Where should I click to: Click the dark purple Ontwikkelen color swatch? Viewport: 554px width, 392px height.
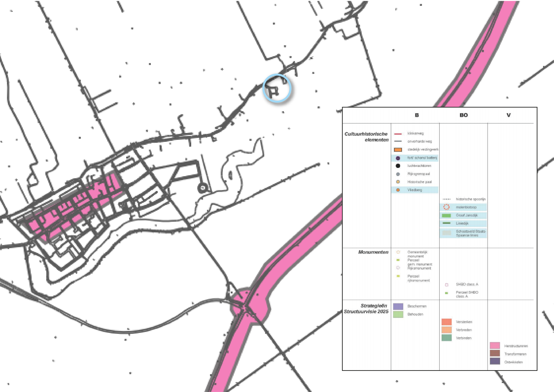point(495,361)
